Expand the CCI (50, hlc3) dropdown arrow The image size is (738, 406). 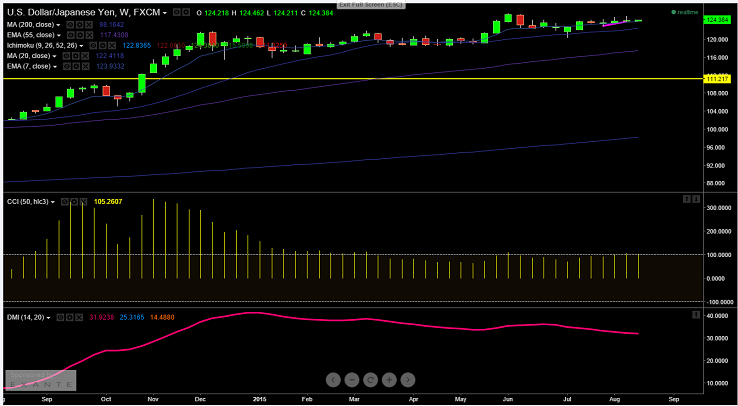coord(53,202)
